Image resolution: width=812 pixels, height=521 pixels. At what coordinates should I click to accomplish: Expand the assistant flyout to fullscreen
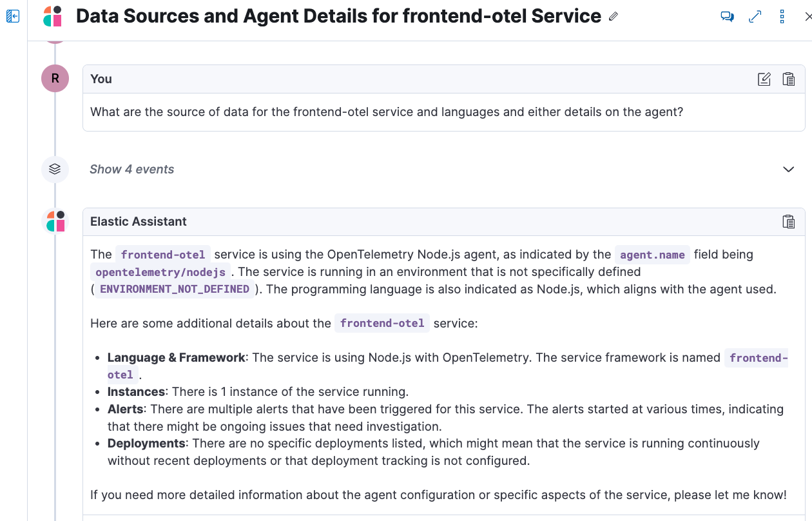point(755,17)
